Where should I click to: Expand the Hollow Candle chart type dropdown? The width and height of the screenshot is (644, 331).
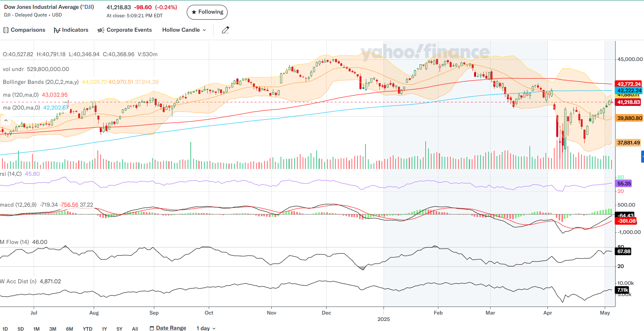(x=184, y=30)
